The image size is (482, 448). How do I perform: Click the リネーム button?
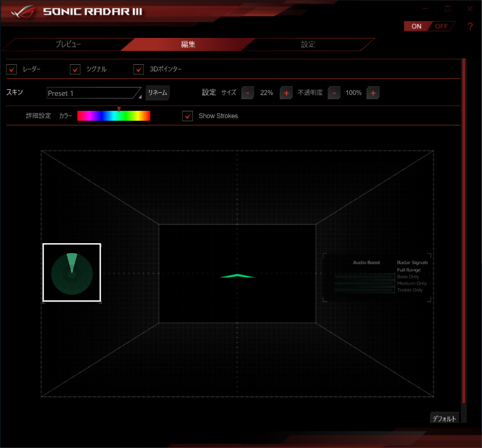[157, 93]
